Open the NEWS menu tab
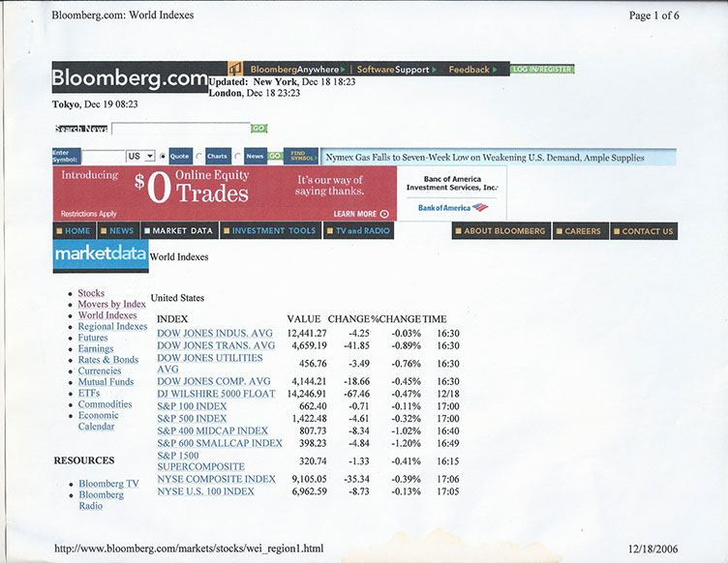This screenshot has width=728, height=563. 118,231
